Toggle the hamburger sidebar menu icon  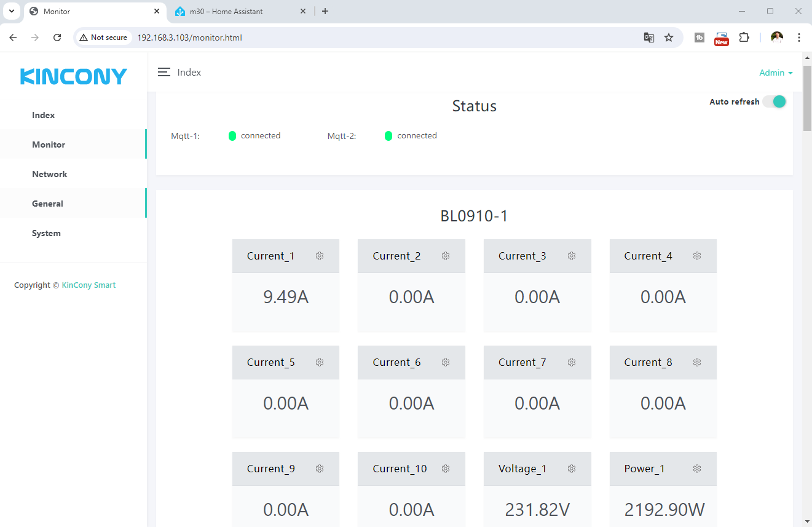tap(164, 73)
